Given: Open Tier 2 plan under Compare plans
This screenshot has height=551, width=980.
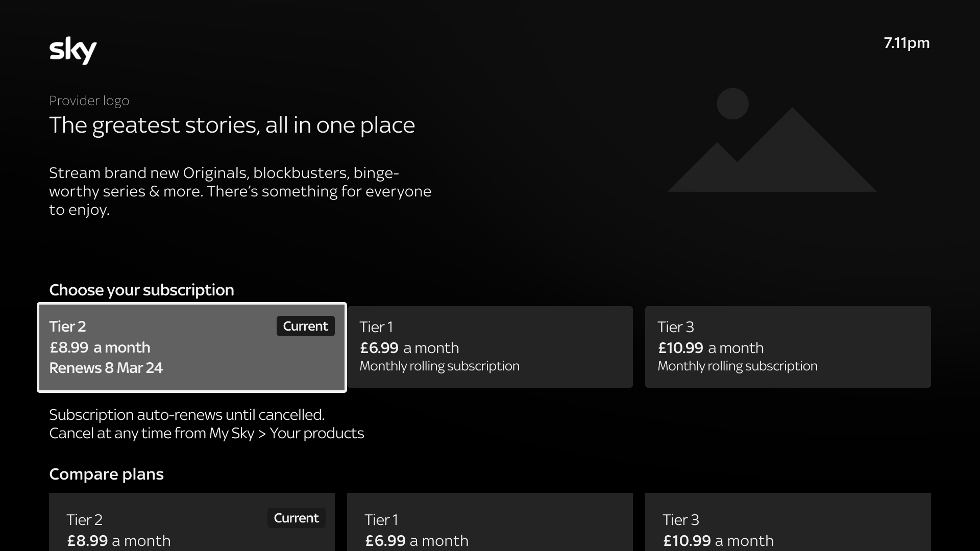Looking at the screenshot, I should (192, 522).
